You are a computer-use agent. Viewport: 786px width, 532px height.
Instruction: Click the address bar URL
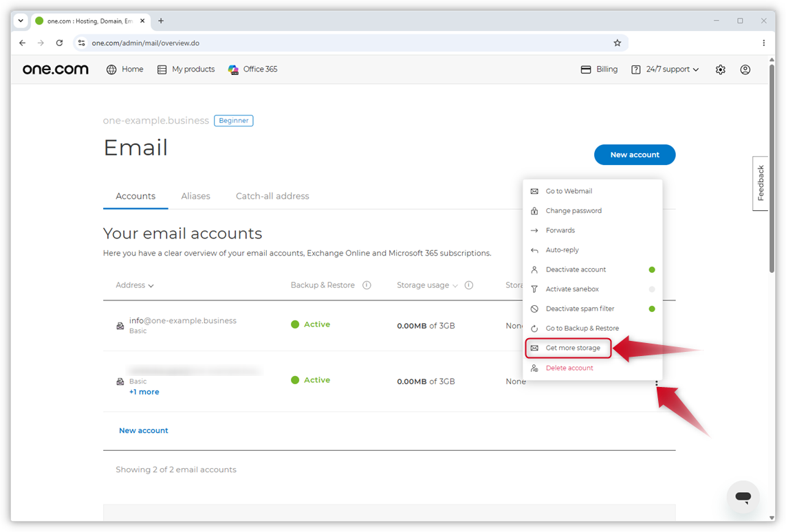(145, 43)
